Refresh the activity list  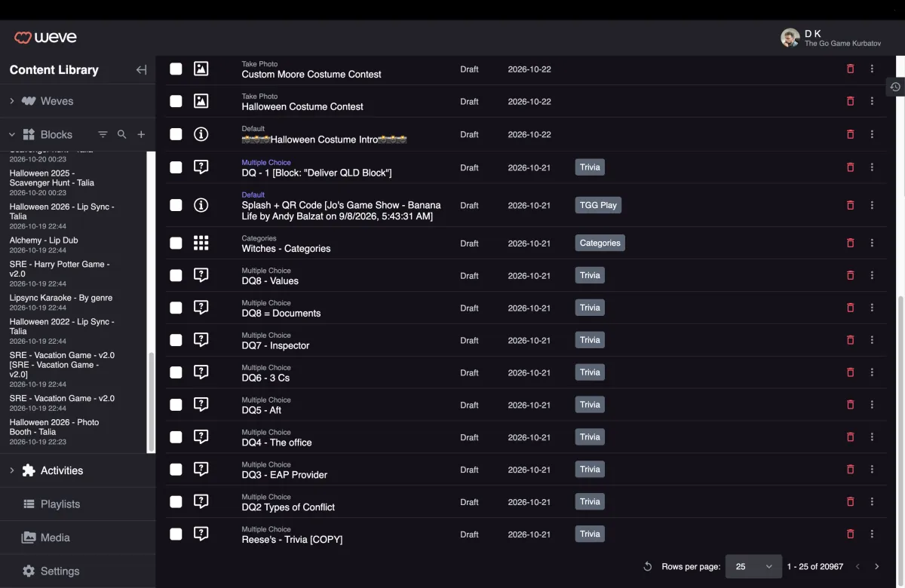pyautogui.click(x=647, y=566)
